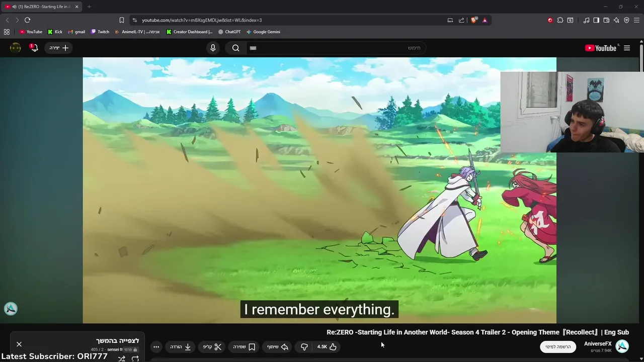Toggle the browser sidebar panel icon
644x362 pixels.
(596, 20)
